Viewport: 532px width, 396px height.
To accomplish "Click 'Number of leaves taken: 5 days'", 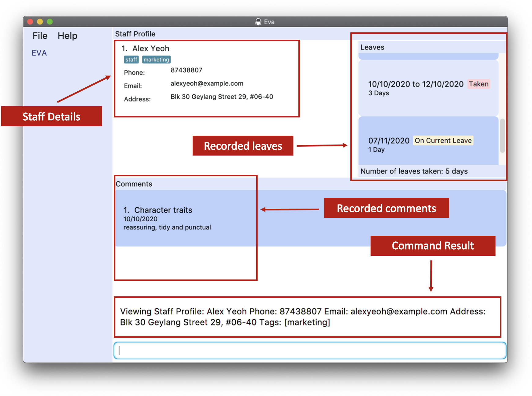I will 414,171.
